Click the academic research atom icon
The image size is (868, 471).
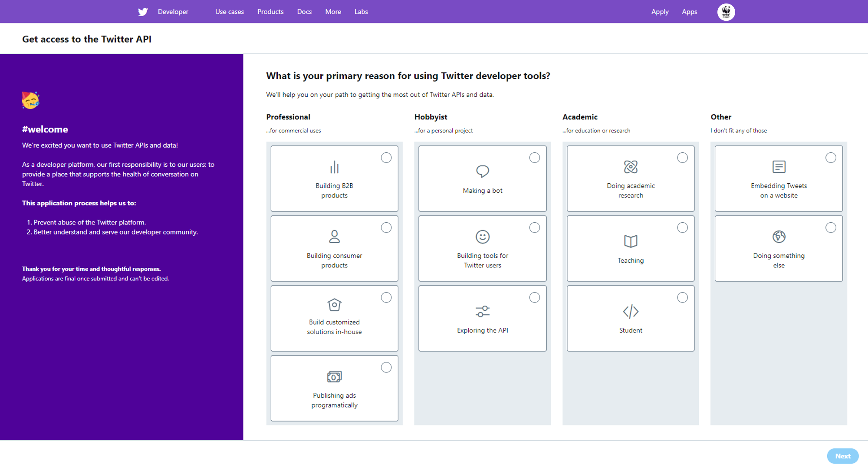pos(630,167)
